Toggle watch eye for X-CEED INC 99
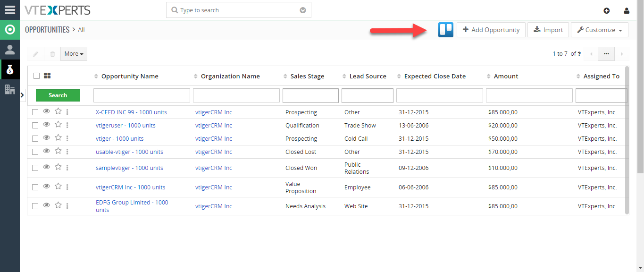This screenshot has width=644, height=272. tap(46, 111)
